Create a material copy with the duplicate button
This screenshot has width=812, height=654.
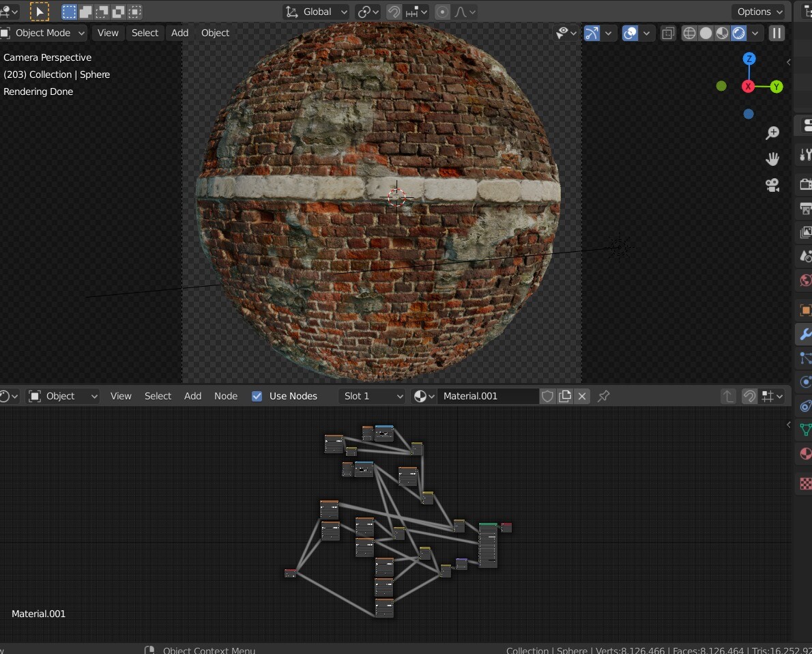[564, 396]
